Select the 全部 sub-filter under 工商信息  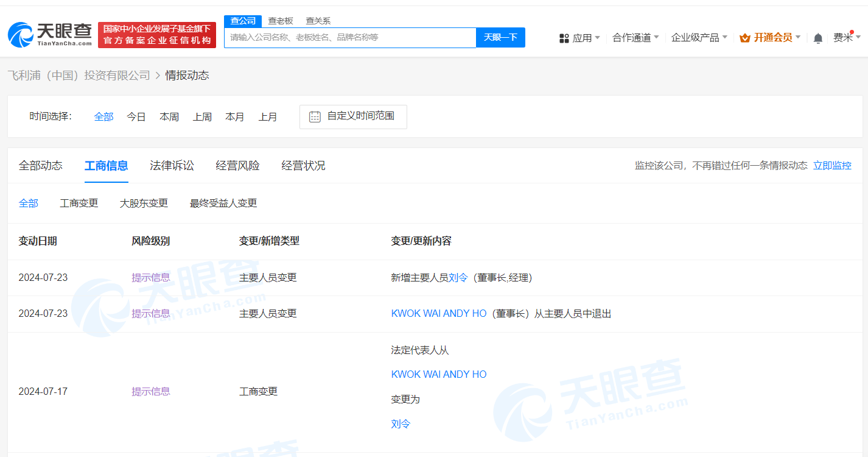coord(29,203)
